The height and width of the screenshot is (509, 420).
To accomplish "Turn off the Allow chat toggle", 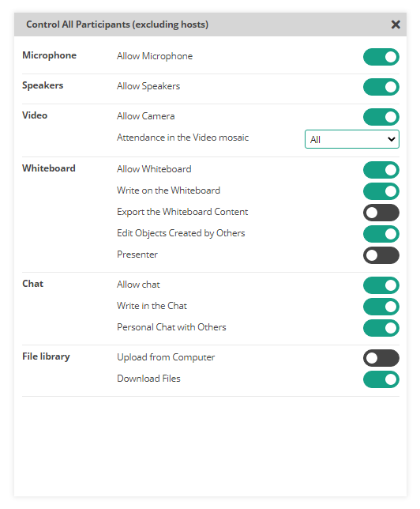I will coord(381,285).
